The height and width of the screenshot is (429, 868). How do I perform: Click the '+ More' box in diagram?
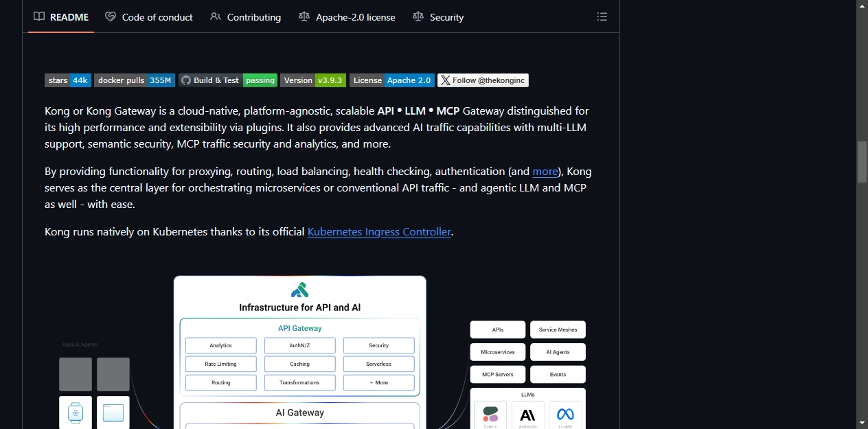coord(379,382)
